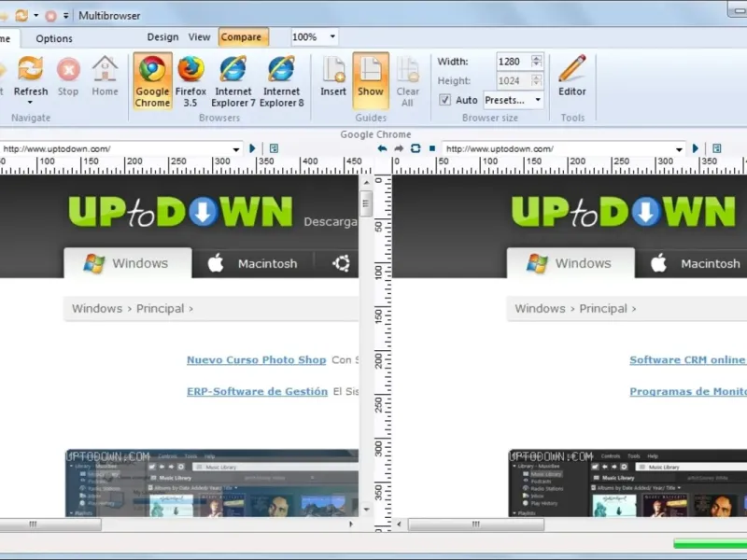Click left pane vertical scrollbar thumb

366,203
